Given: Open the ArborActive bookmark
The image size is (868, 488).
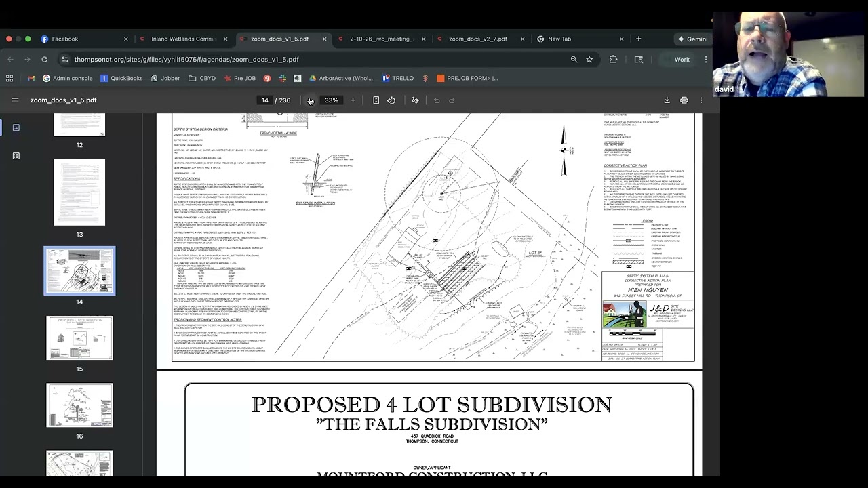Looking at the screenshot, I should 340,78.
